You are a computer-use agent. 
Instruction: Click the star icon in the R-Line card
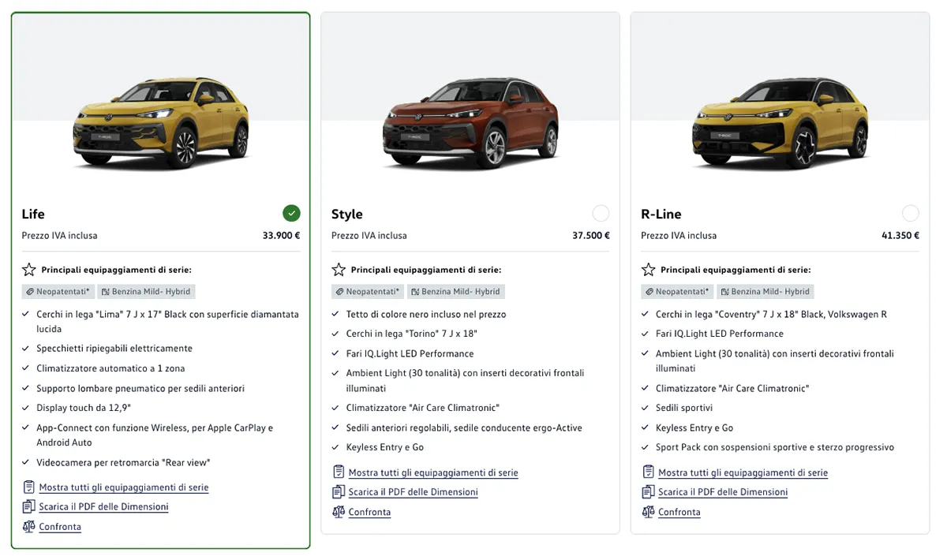click(x=649, y=270)
